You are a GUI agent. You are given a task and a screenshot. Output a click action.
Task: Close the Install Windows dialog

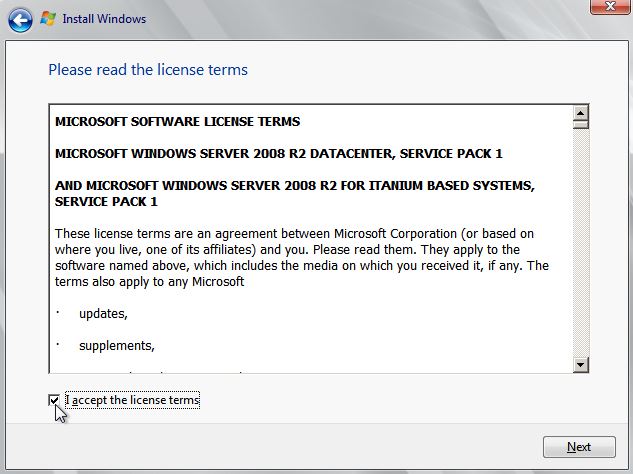[x=610, y=6]
